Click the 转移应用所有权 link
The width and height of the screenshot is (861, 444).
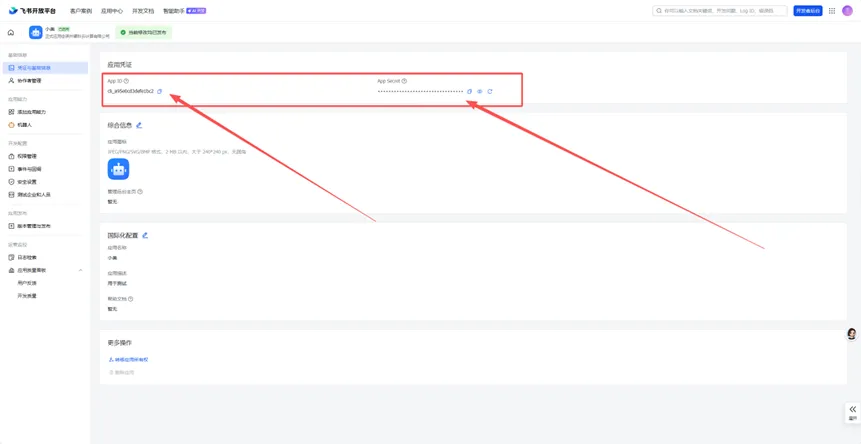pos(129,360)
